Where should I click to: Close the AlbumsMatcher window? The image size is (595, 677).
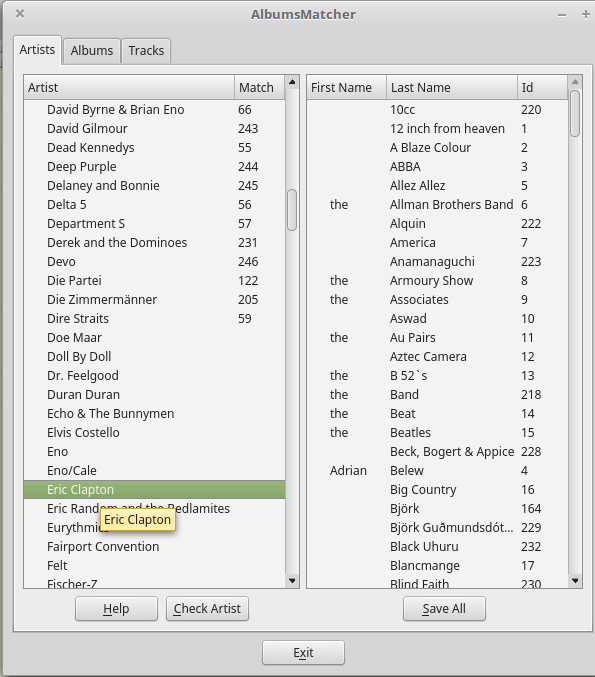[20, 14]
